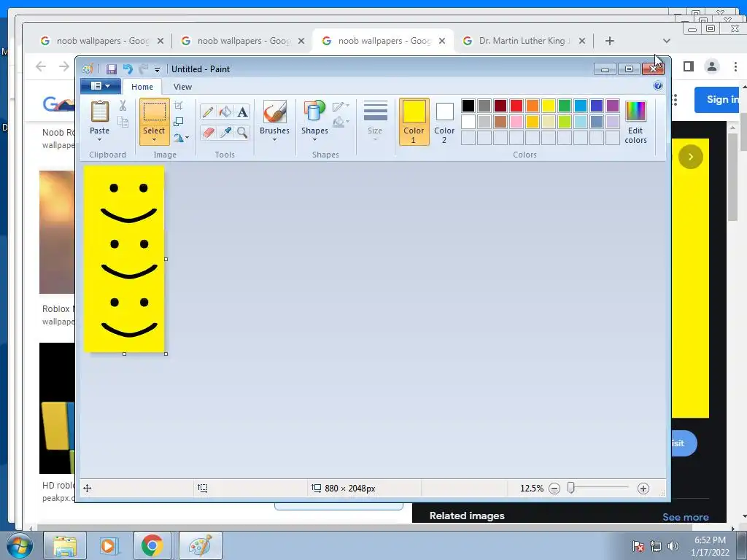Expand the Paste dropdown arrow
This screenshot has height=560, width=747.
(x=99, y=139)
